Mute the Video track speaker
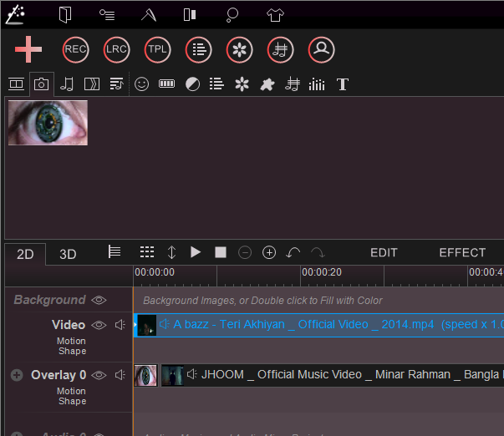The image size is (504, 436). pos(120,325)
